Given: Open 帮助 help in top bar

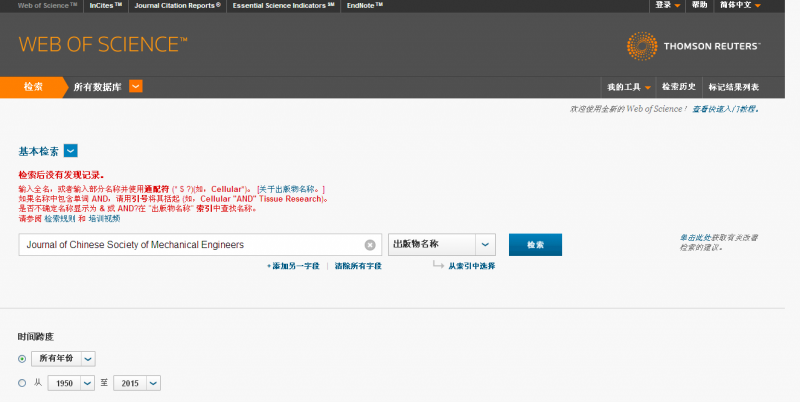Looking at the screenshot, I should (x=699, y=5).
